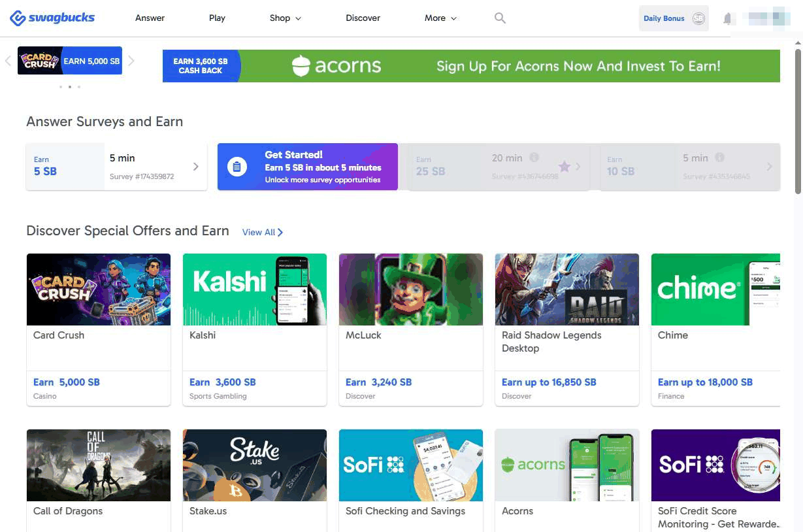Open Raid Shadow Legends offer thumbnail
This screenshot has width=803, height=532.
[567, 290]
